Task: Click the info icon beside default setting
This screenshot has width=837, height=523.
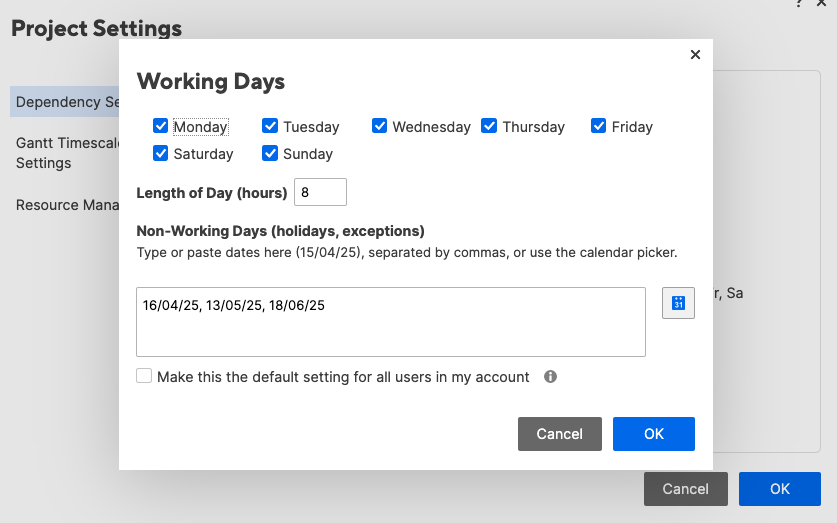Action: click(x=550, y=377)
